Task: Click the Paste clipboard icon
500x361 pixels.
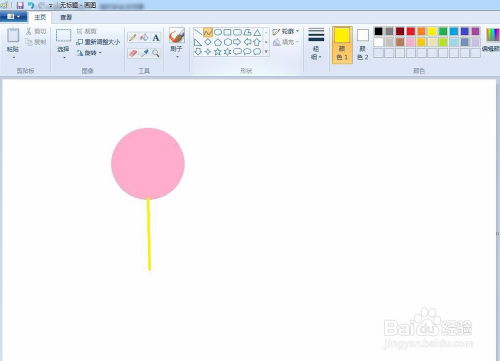Action: (x=13, y=35)
